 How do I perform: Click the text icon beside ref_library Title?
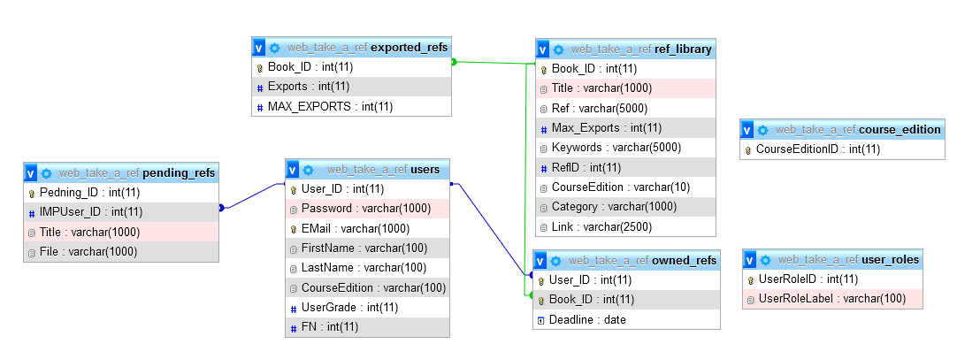(x=543, y=89)
